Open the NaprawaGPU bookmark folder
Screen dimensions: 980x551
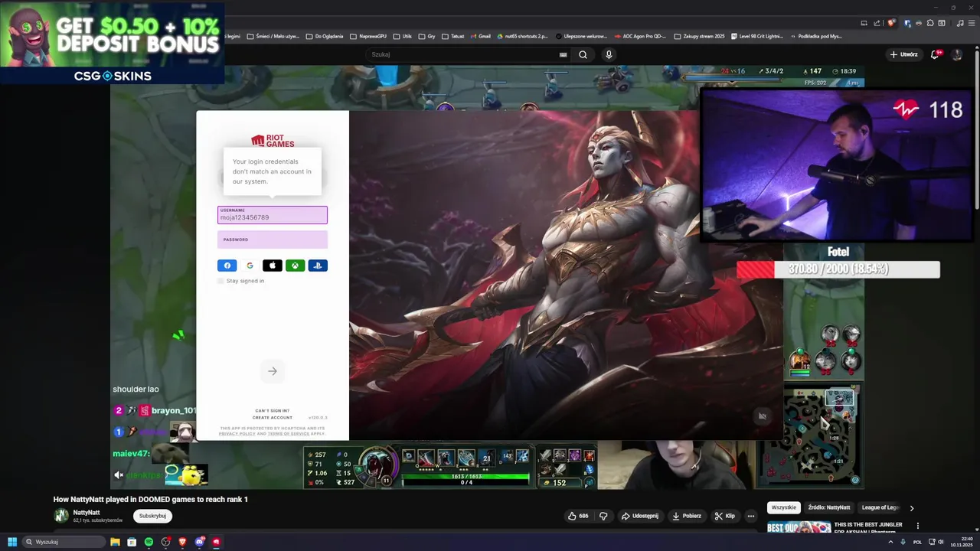pyautogui.click(x=368, y=36)
